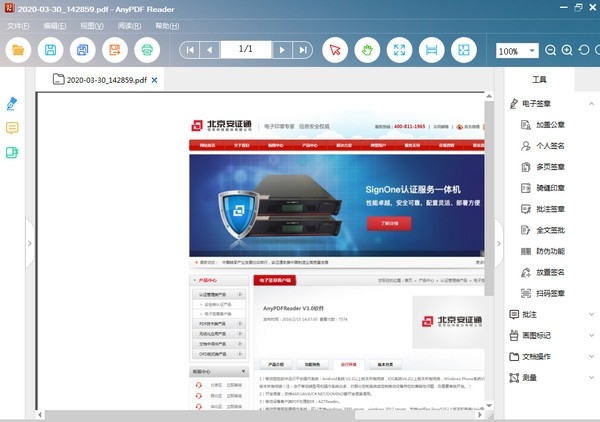The height and width of the screenshot is (422, 600).
Task: Select 放置签名 place signature tool
Action: point(543,272)
